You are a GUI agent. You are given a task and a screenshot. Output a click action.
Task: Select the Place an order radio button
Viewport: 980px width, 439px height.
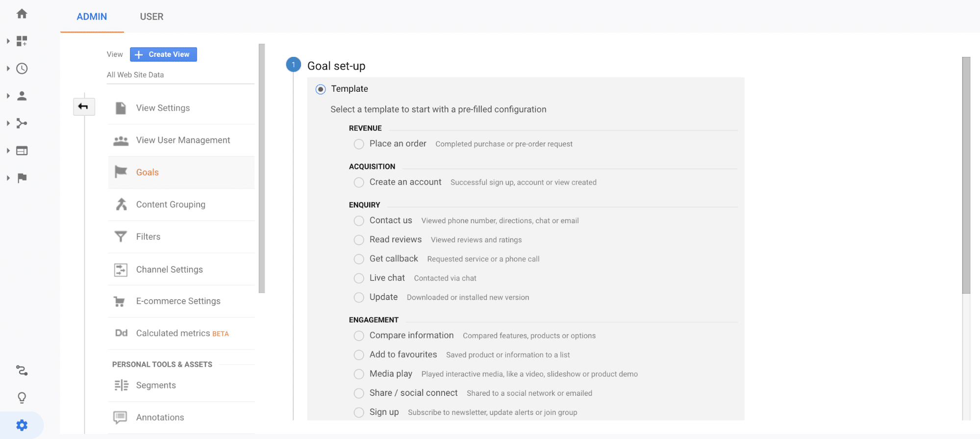359,144
